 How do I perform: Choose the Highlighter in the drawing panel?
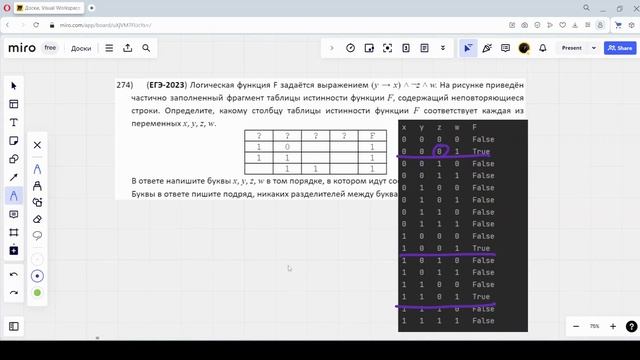click(x=37, y=186)
